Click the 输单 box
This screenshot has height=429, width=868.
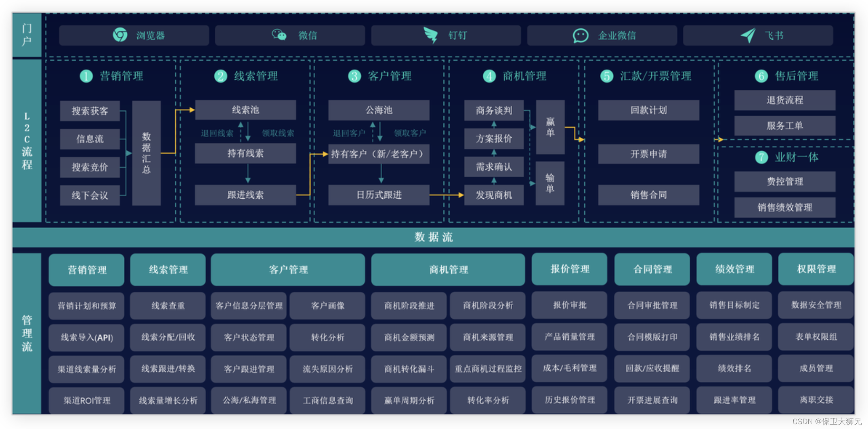click(x=550, y=183)
